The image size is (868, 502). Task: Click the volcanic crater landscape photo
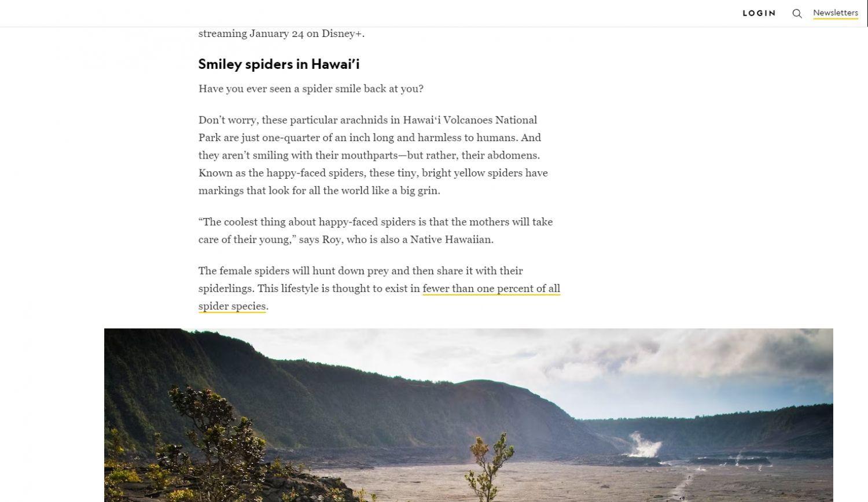469,415
